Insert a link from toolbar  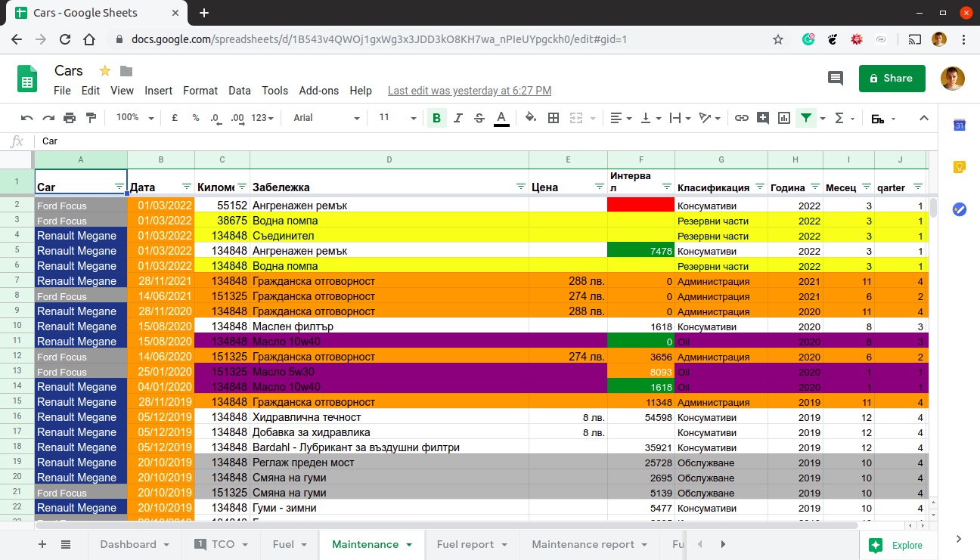point(742,118)
